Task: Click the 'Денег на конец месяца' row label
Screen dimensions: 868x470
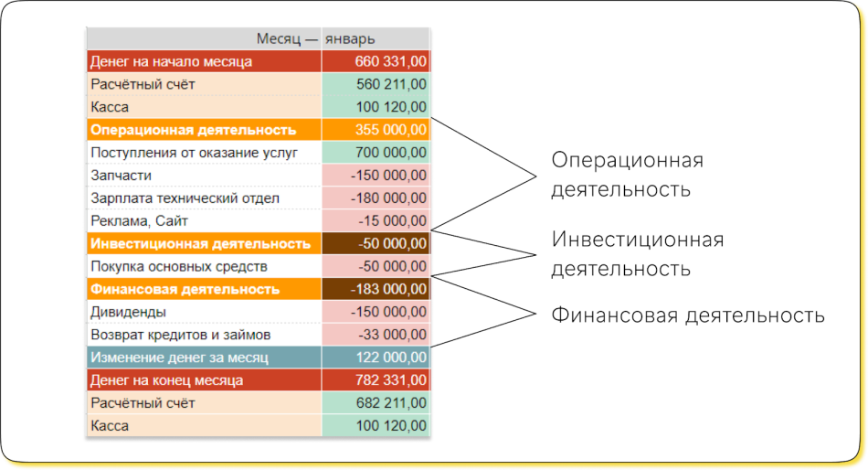Action: 205,380
